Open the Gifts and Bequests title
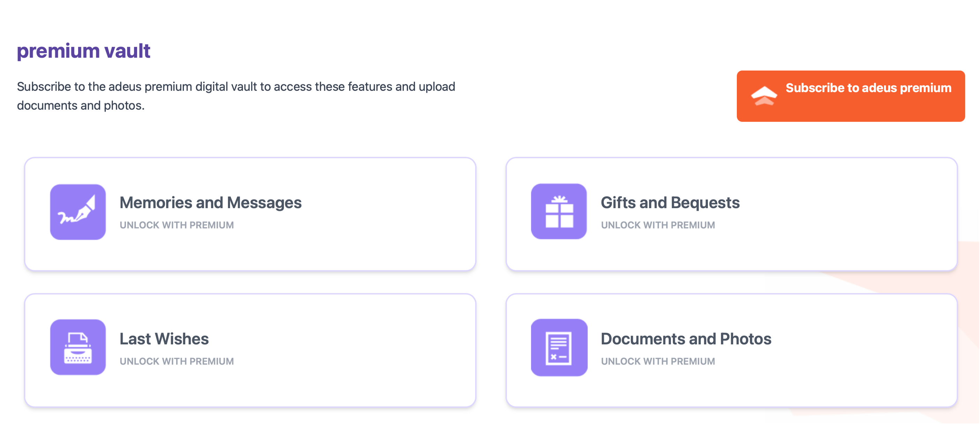Viewport: 980px width, 424px height. coord(670,203)
